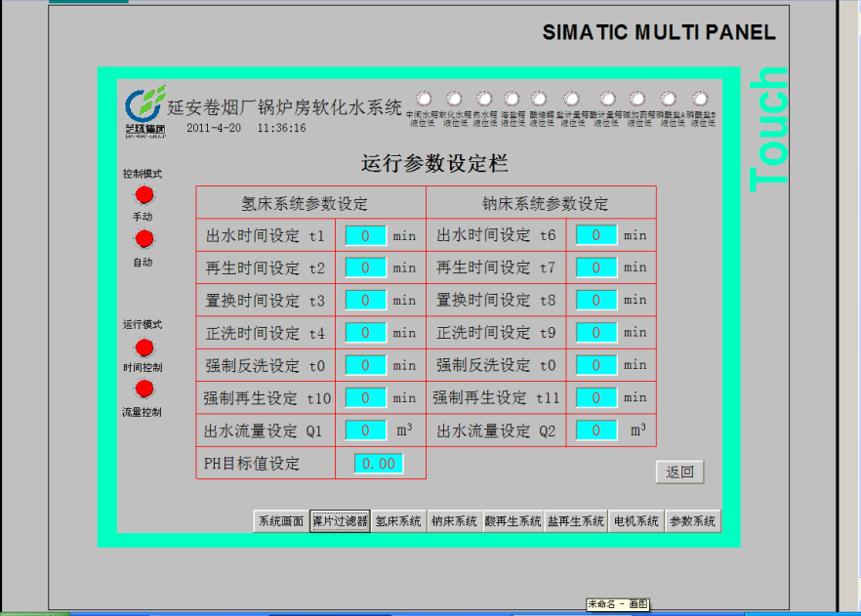
Task: Switch control mode to 手动 (manual)
Action: (x=144, y=195)
